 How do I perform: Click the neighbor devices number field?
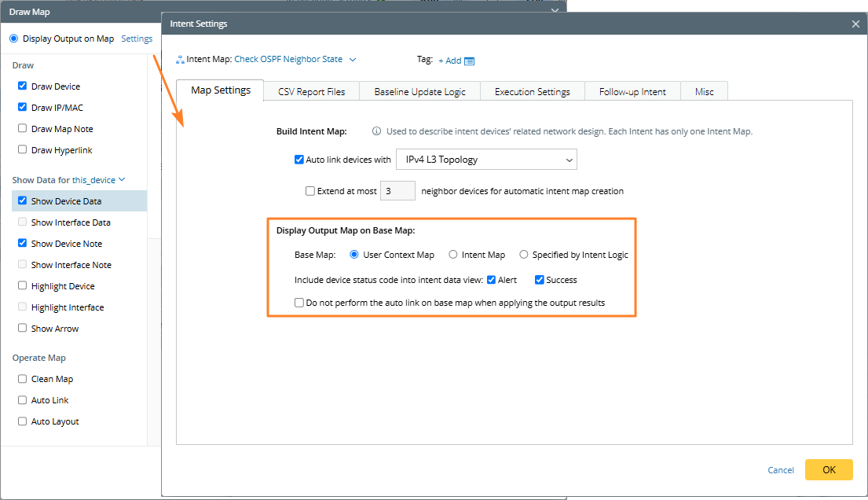tap(397, 191)
